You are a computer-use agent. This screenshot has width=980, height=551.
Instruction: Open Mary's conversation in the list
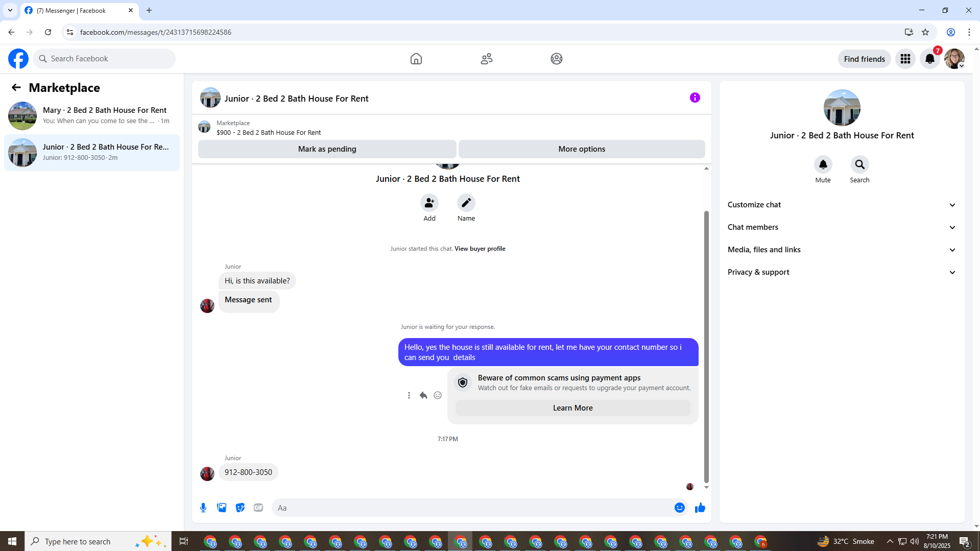92,115
